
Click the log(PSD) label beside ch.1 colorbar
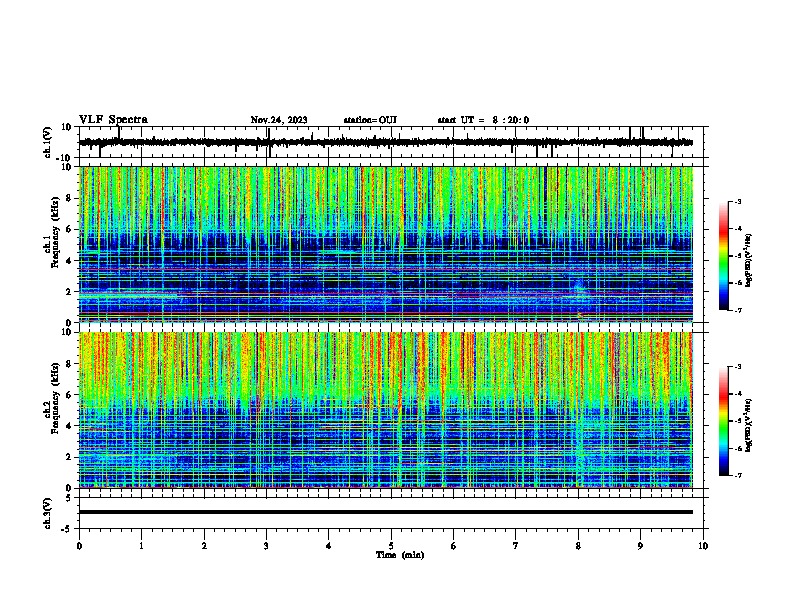tap(748, 260)
